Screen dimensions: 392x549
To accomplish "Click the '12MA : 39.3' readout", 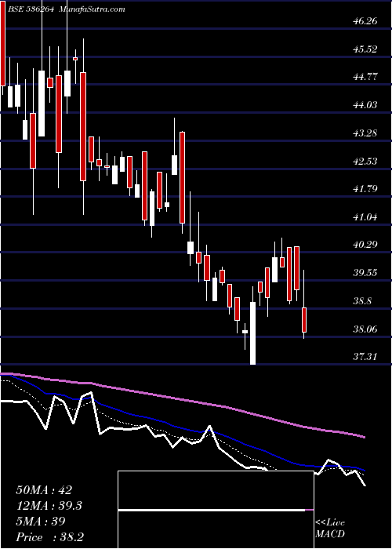I will tap(49, 506).
